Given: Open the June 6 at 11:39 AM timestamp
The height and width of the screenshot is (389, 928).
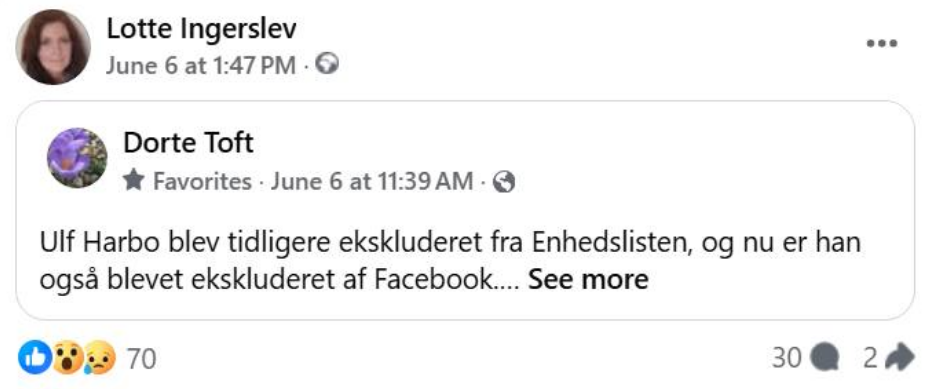Looking at the screenshot, I should click(372, 181).
